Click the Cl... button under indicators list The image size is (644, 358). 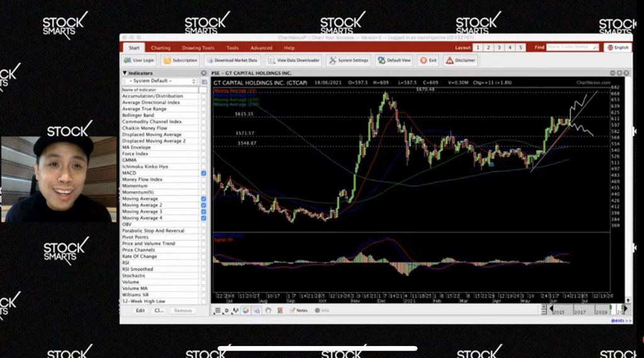point(158,310)
